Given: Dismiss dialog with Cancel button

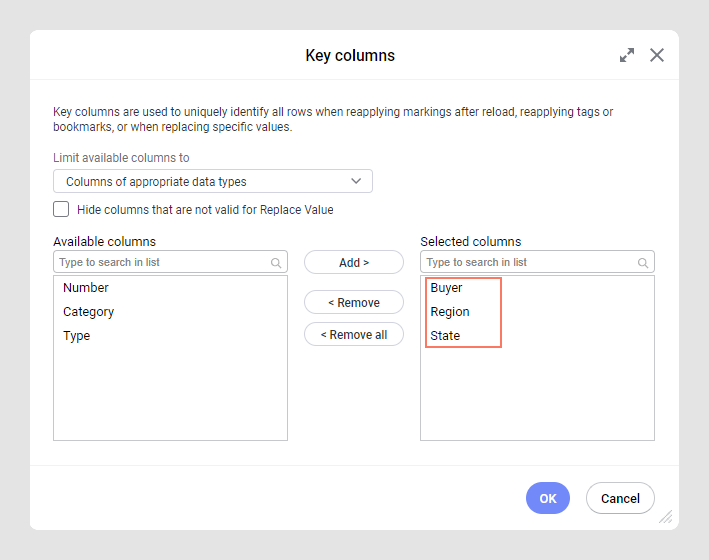Looking at the screenshot, I should [620, 498].
